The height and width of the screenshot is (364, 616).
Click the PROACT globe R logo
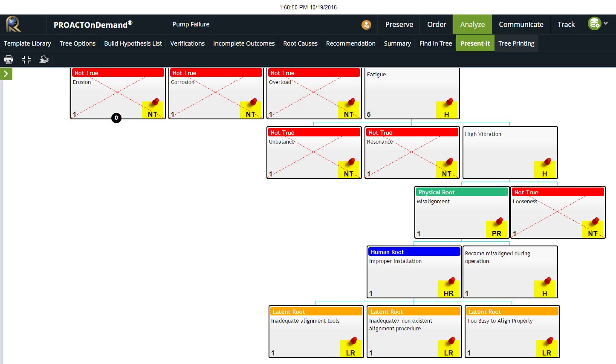click(x=13, y=24)
